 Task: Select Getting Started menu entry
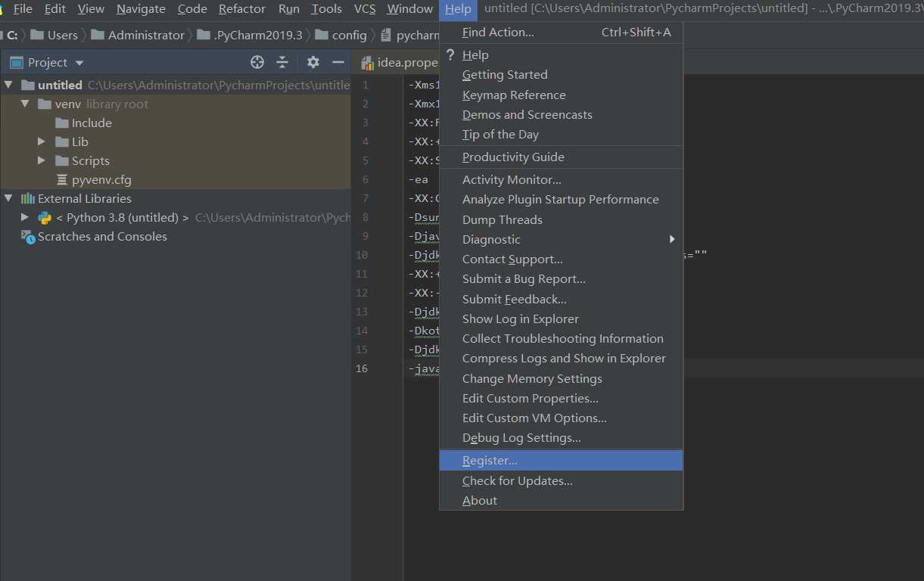pos(561,74)
